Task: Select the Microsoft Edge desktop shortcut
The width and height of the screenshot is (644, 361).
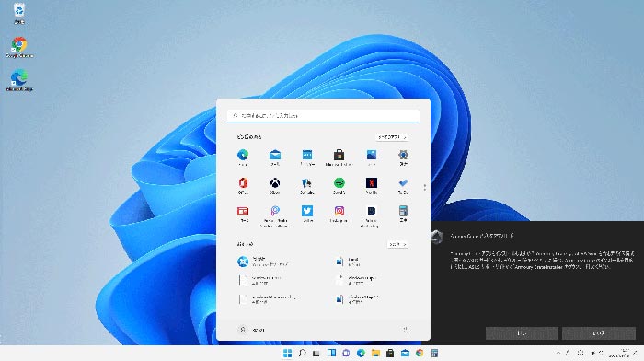Action: click(19, 80)
